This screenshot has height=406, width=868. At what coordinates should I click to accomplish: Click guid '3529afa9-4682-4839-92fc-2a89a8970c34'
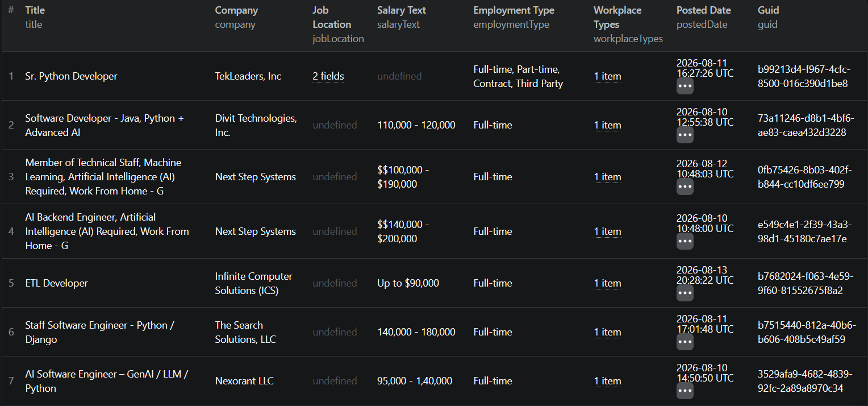(805, 381)
